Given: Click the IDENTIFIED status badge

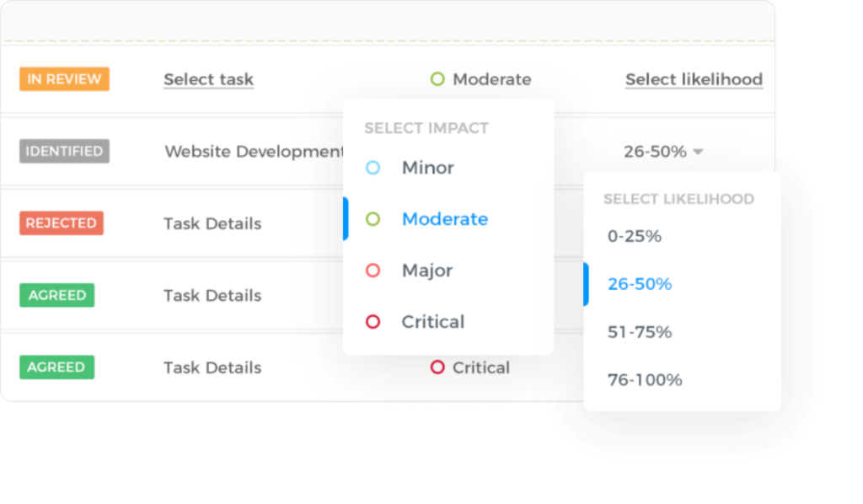Looking at the screenshot, I should pos(64,151).
